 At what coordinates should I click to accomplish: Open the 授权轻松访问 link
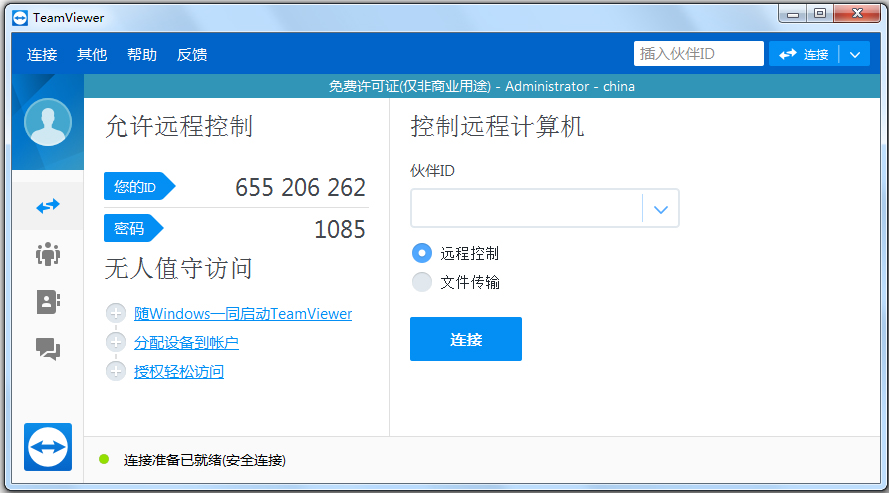point(179,372)
